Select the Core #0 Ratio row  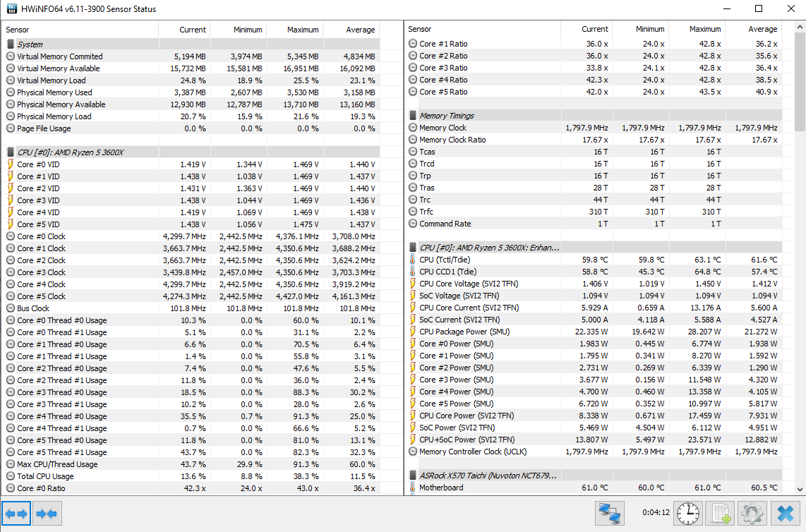(x=191, y=488)
